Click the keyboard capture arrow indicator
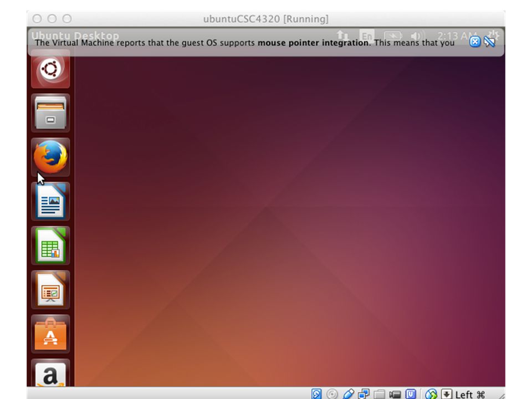The image size is (532, 399). click(x=447, y=394)
